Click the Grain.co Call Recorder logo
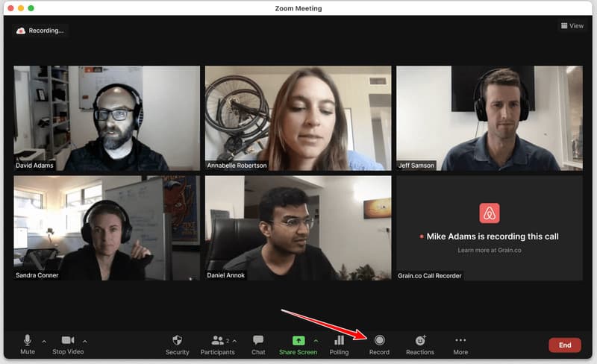The image size is (597, 364). 489,213
